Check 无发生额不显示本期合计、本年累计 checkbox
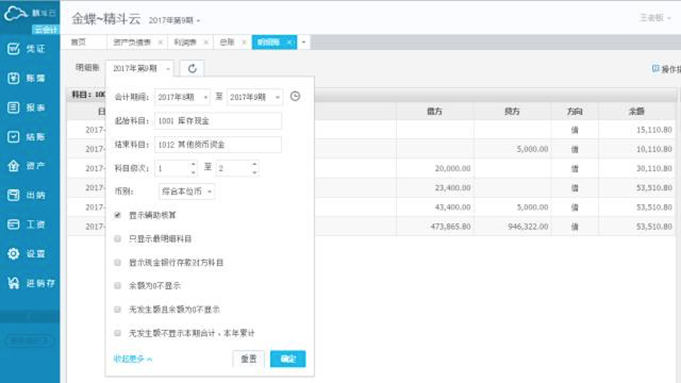This screenshot has height=383, width=681. coord(118,333)
